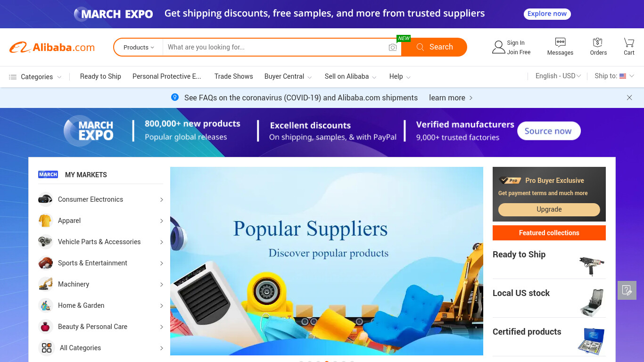644x362 pixels.
Task: Open the feedback survey floating icon
Action: pos(627,290)
